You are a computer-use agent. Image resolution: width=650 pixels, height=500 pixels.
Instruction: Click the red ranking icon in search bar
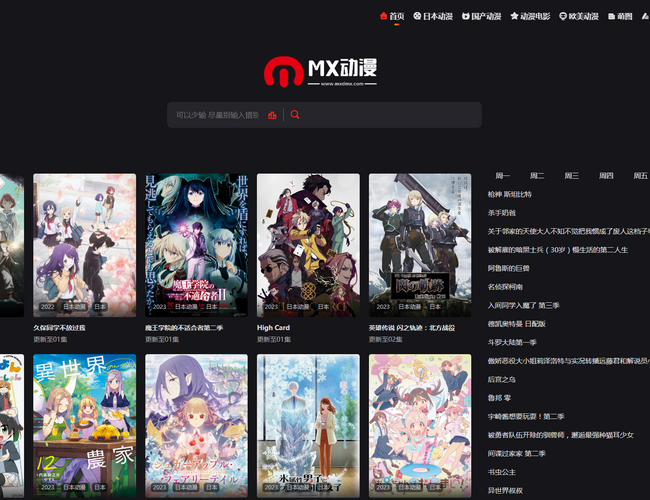(272, 115)
